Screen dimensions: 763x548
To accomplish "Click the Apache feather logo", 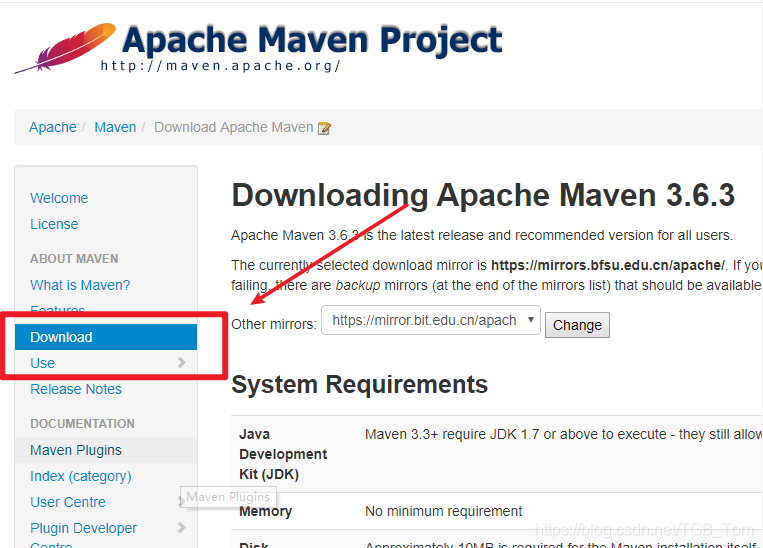I will tap(65, 48).
